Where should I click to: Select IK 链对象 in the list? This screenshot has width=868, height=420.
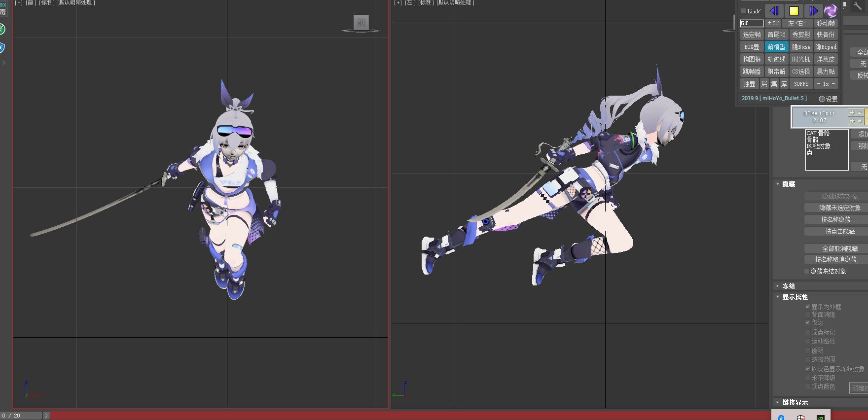tap(819, 146)
